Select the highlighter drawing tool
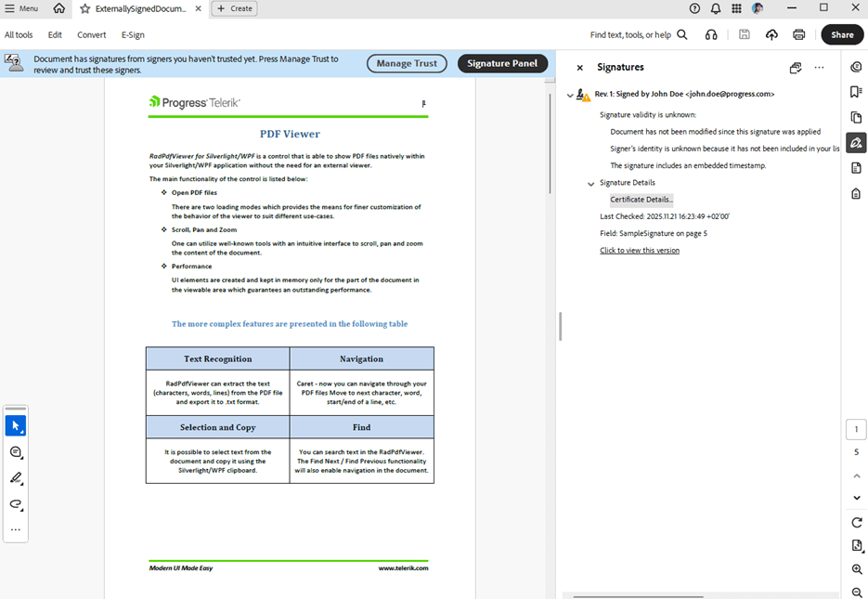 coord(15,477)
